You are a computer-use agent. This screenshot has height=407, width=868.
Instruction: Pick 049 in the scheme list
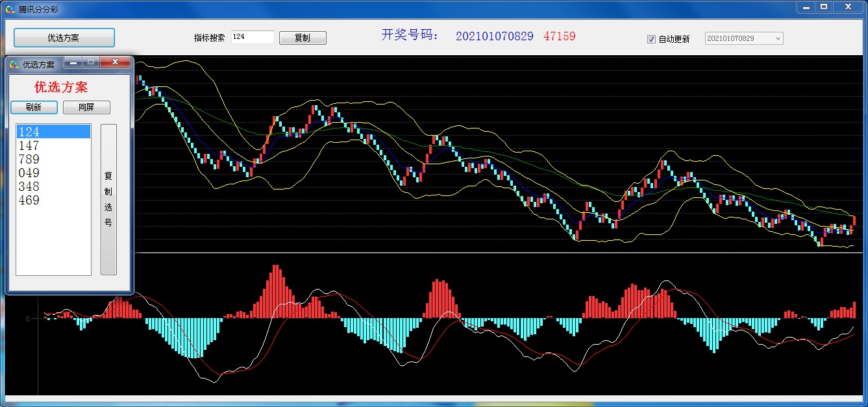(x=53, y=173)
